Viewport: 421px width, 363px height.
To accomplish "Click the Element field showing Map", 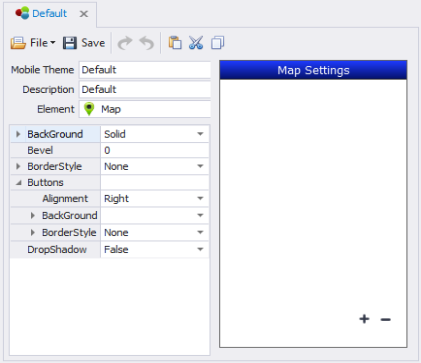I will (x=145, y=109).
